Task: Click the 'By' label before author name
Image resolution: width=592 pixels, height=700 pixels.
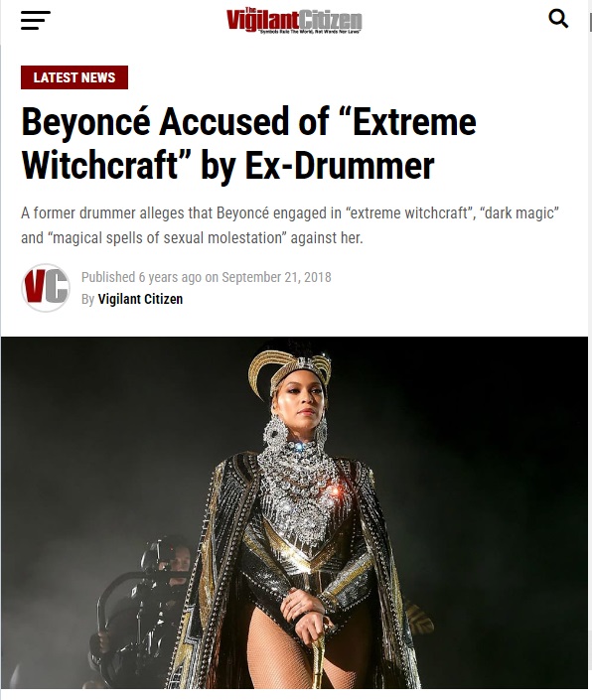Action: pyautogui.click(x=87, y=299)
